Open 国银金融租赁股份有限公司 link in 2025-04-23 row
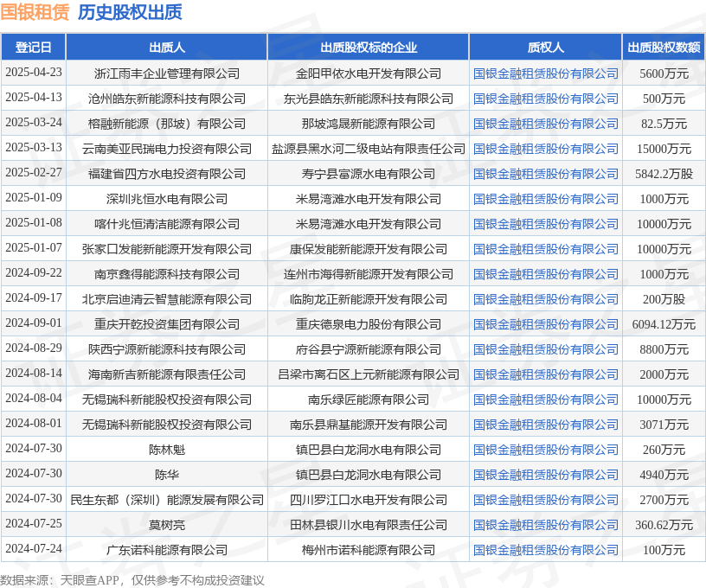This screenshot has width=706, height=588. (546, 73)
